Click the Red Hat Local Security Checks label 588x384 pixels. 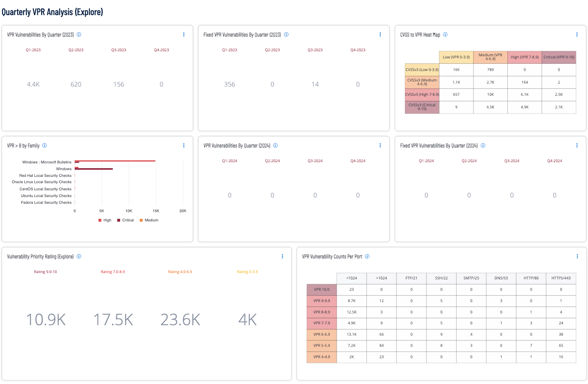tap(45, 176)
